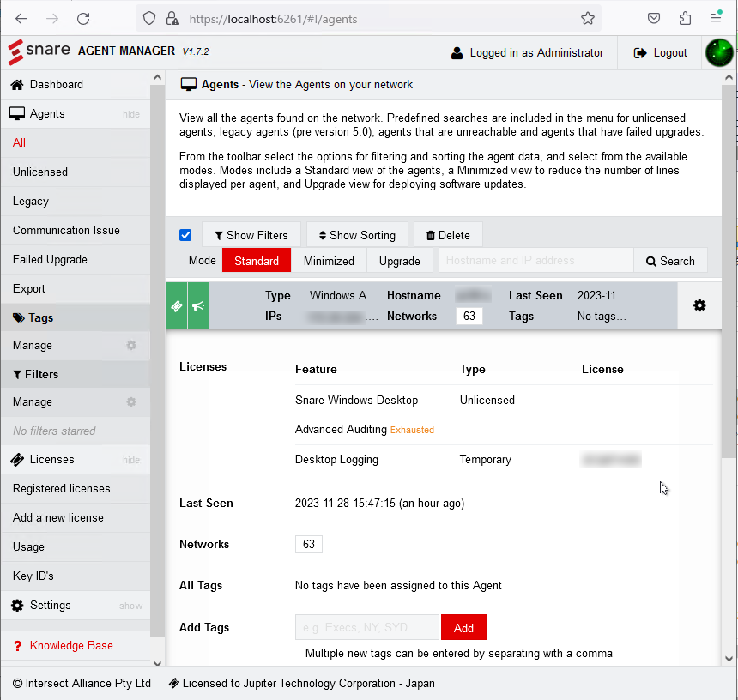
Task: Open the browser extensions puzzle icon
Action: (x=686, y=19)
